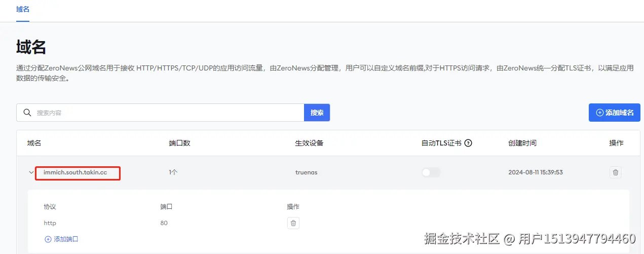Click the 协议 sub-table header
The height and width of the screenshot is (254, 644).
pos(50,207)
